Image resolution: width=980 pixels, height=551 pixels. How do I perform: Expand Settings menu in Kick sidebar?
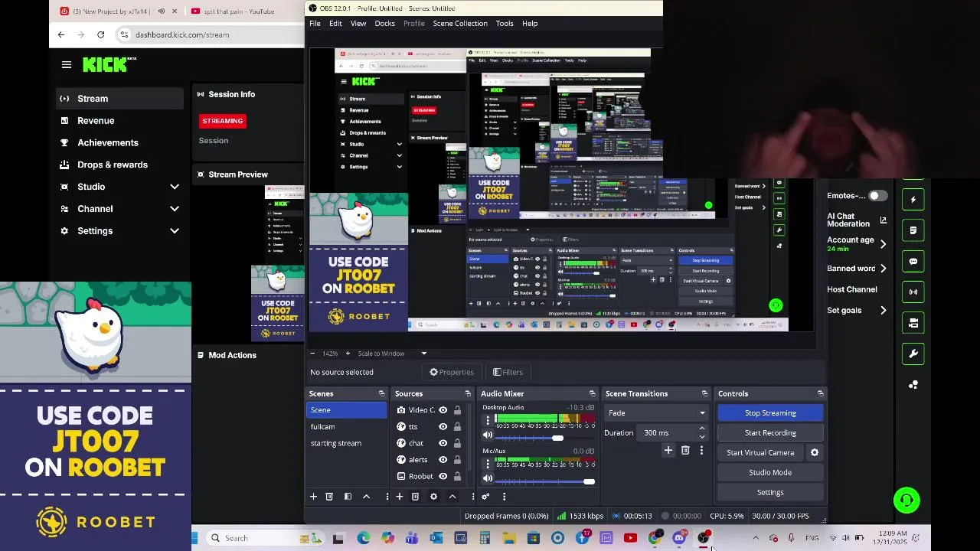click(x=175, y=231)
